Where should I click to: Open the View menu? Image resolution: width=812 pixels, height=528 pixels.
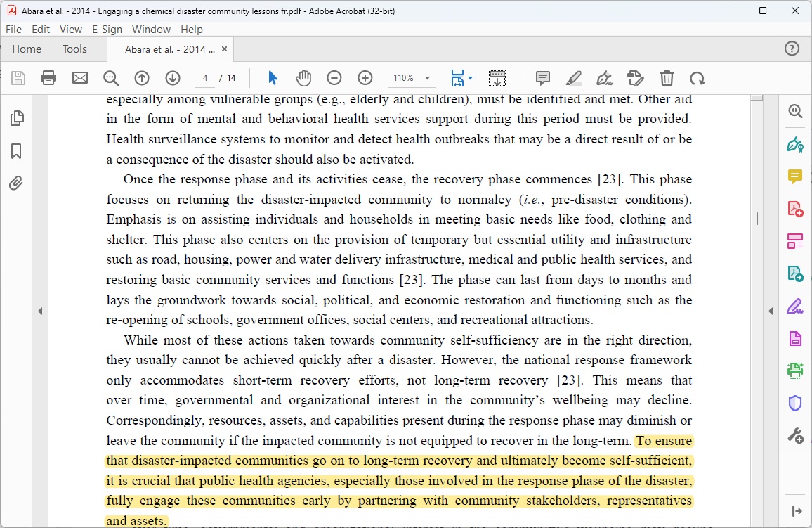pos(70,29)
